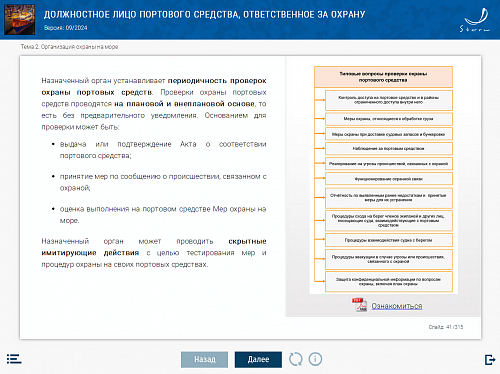Click the exit course icon
Image resolution: width=500 pixels, height=374 pixels.
pos(490,360)
